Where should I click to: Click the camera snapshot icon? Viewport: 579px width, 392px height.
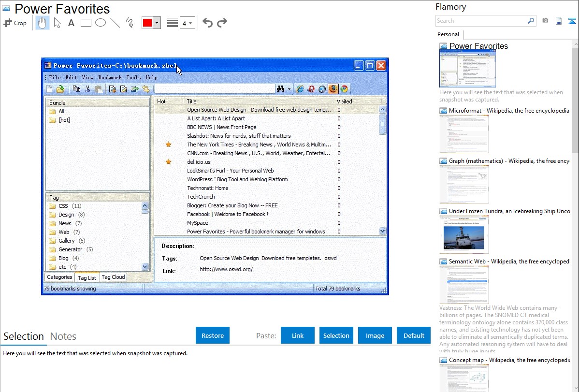(545, 21)
